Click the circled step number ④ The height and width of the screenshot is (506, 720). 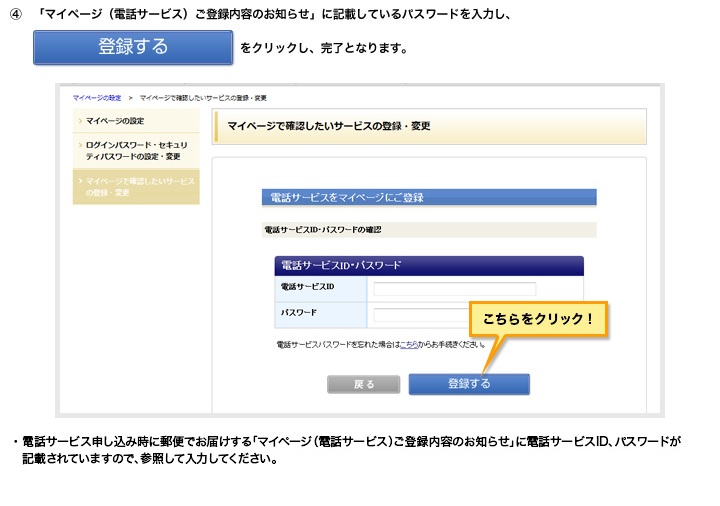[x=15, y=15]
